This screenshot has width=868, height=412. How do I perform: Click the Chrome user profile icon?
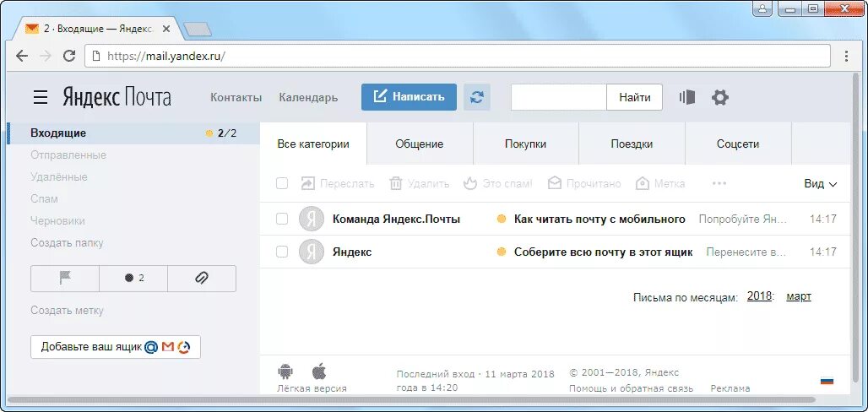coord(762,8)
